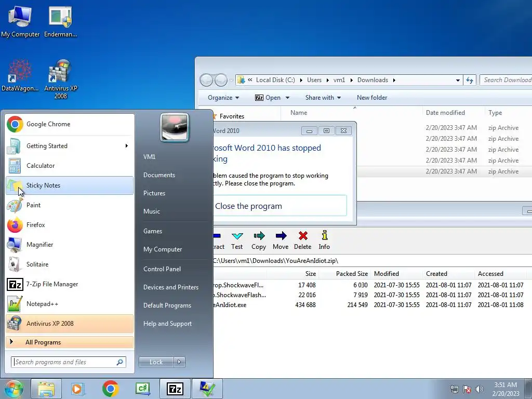Open Documents from Start menu

click(159, 175)
